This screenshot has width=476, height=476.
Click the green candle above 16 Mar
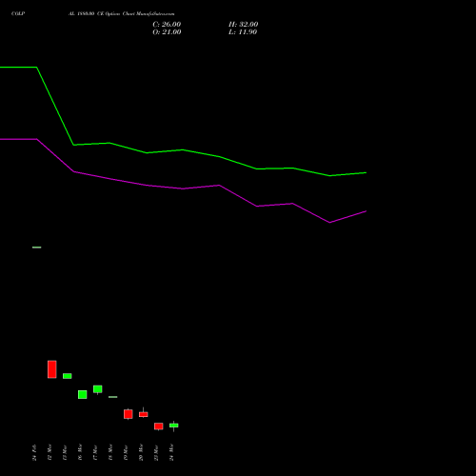pyautogui.click(x=83, y=394)
